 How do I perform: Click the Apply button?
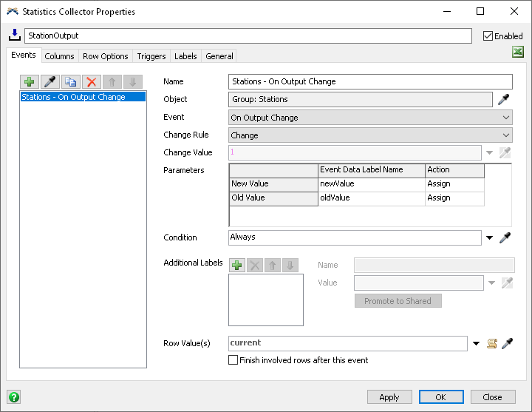[x=389, y=397]
